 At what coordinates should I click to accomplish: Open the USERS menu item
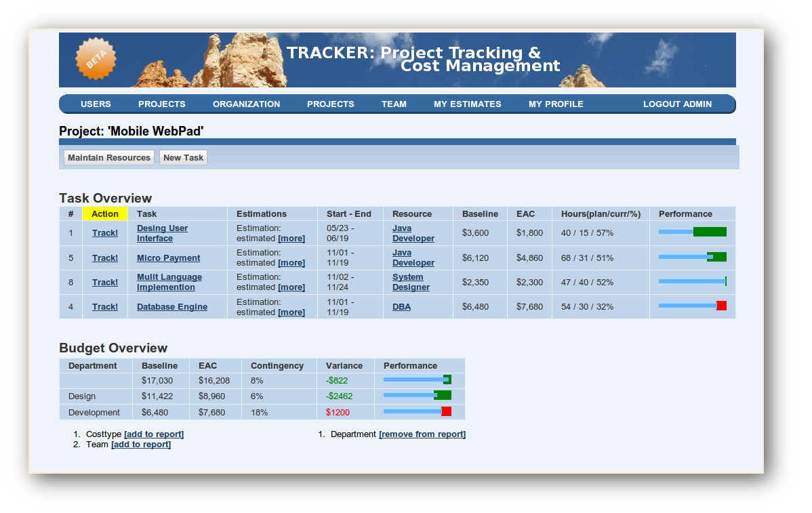(x=96, y=104)
